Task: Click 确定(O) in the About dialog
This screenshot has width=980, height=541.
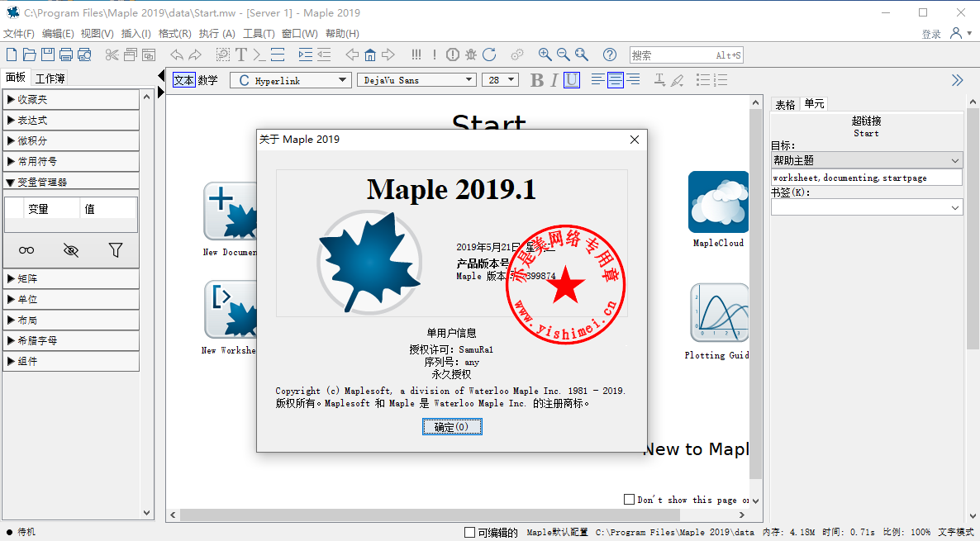Action: coord(452,427)
